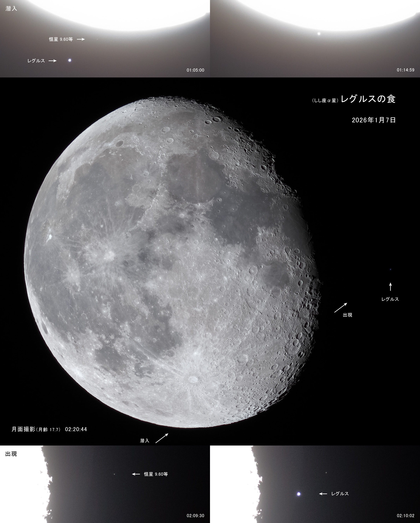
Task: Click the Regulus star dot in the 01:05:00 frame
Action: tap(70, 60)
